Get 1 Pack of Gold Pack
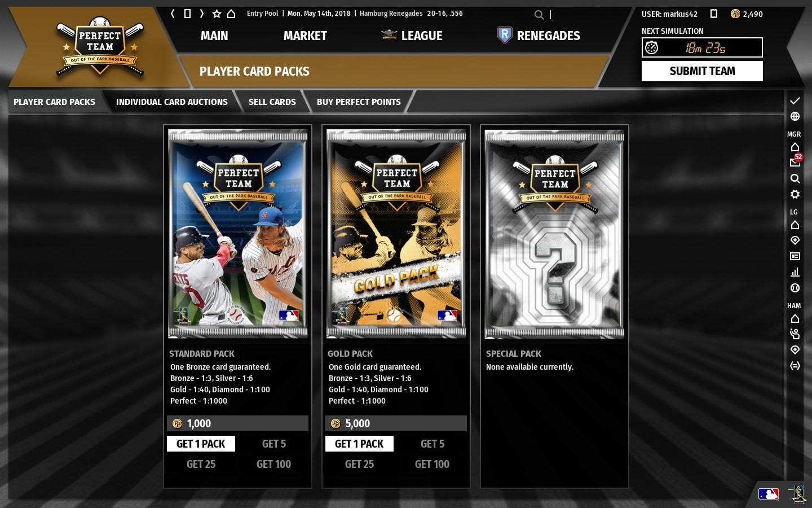This screenshot has height=508, width=812. coord(359,444)
